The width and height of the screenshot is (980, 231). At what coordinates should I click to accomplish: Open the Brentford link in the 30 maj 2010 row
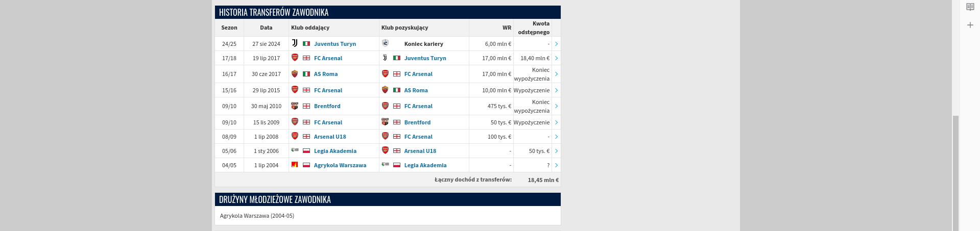[x=327, y=106]
